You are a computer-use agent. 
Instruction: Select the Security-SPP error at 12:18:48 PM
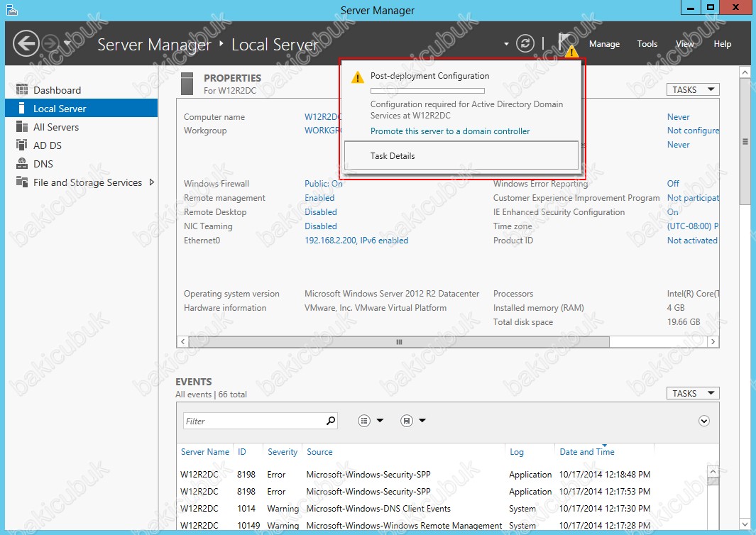point(441,474)
